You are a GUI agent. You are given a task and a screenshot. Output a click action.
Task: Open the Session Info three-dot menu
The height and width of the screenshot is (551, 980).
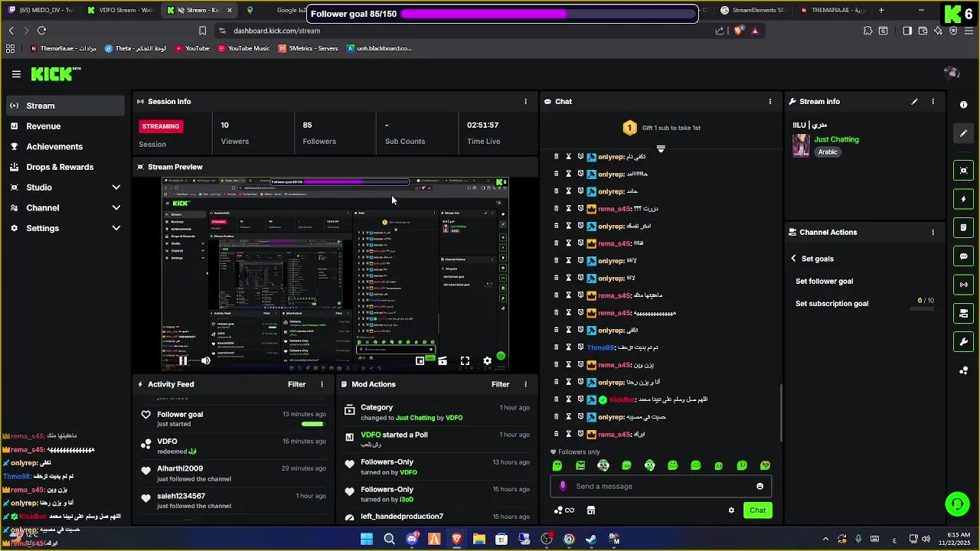point(525,102)
